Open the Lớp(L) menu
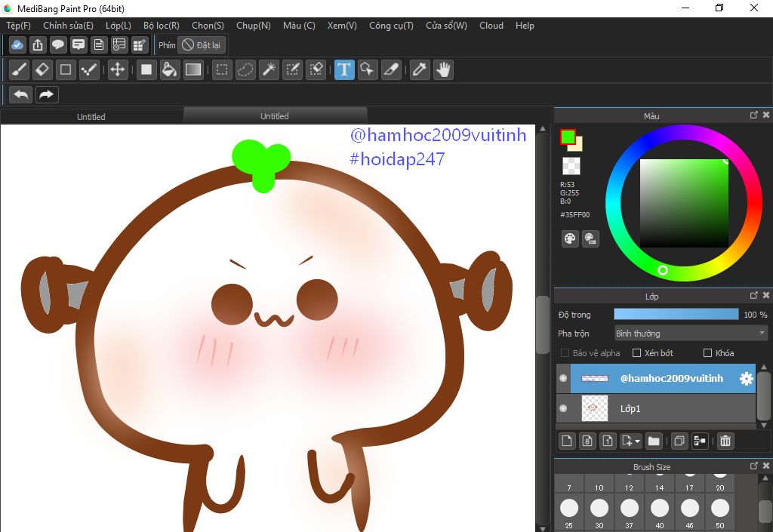This screenshot has height=532, width=773. (119, 26)
